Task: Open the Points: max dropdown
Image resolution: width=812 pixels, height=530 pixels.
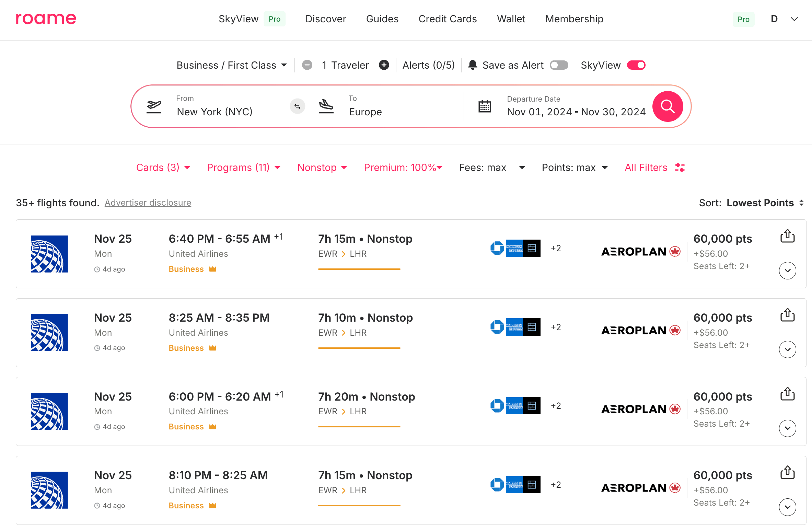Action: coord(575,168)
